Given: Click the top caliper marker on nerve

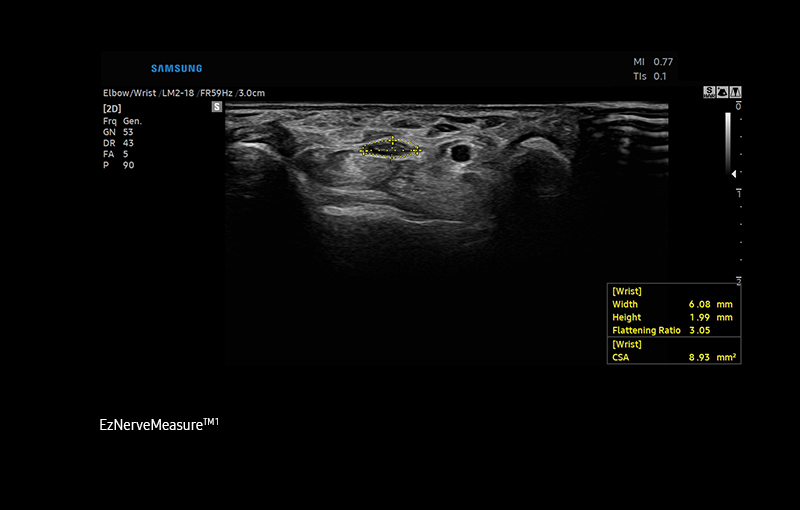Looking at the screenshot, I should click(393, 140).
